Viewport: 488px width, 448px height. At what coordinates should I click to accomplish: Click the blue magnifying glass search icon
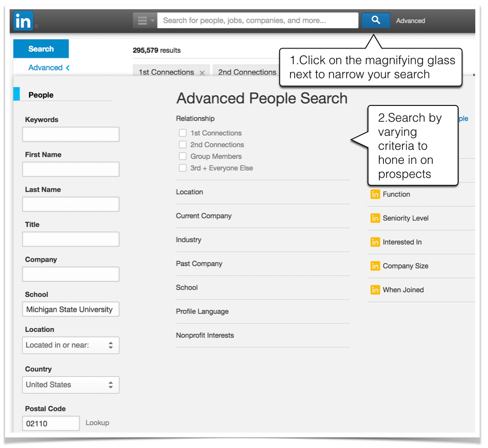click(x=375, y=20)
